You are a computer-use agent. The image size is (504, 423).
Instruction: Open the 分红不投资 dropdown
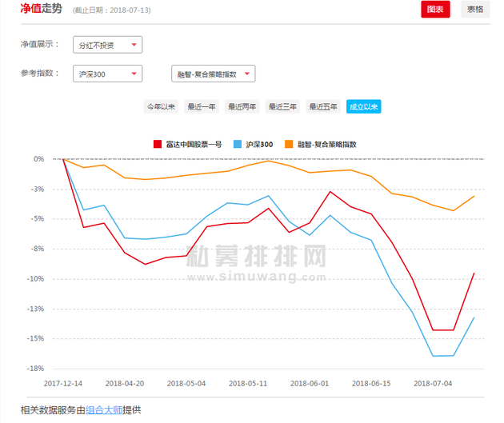[107, 46]
